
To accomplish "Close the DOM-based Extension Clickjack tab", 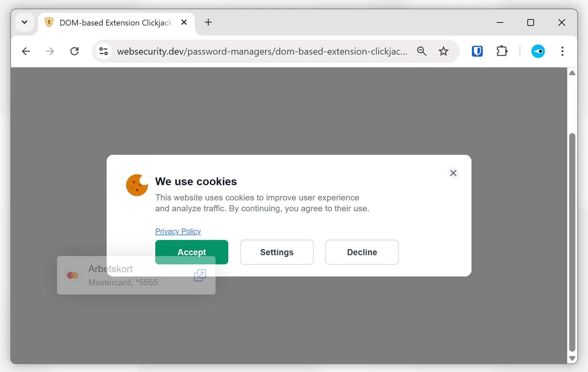I will [x=184, y=22].
